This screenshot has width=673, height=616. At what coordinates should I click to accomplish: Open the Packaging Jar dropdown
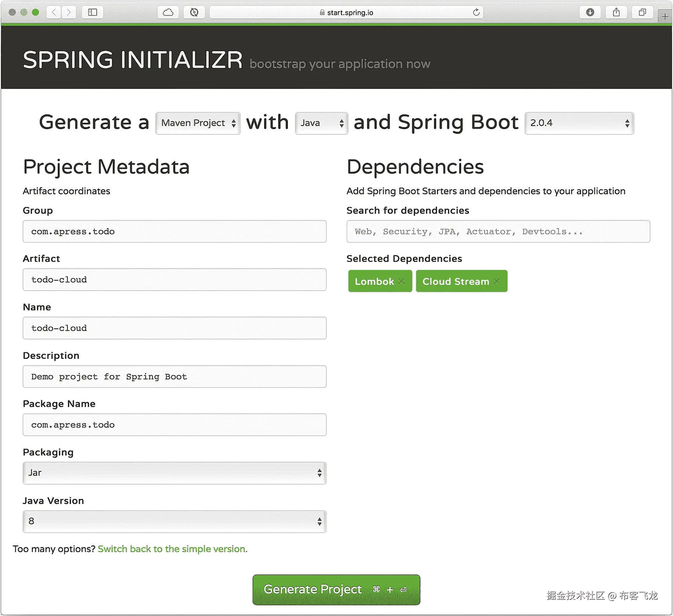(174, 473)
